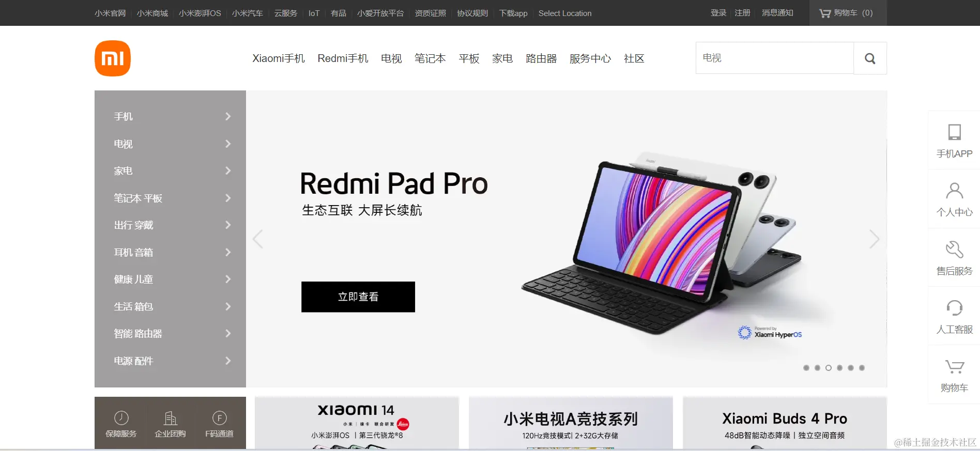Expand the 电源 配件 category arrow
This screenshot has width=980, height=451.
point(228,361)
